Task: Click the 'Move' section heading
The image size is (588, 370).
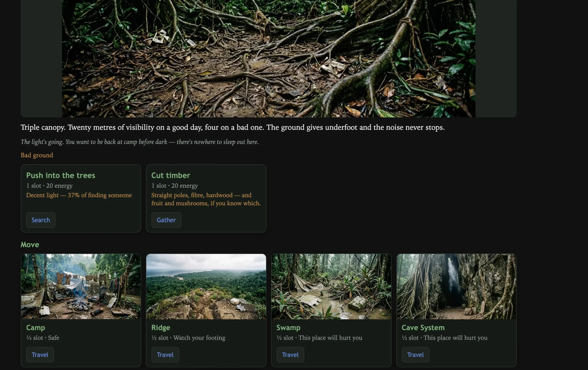Action: pos(30,244)
